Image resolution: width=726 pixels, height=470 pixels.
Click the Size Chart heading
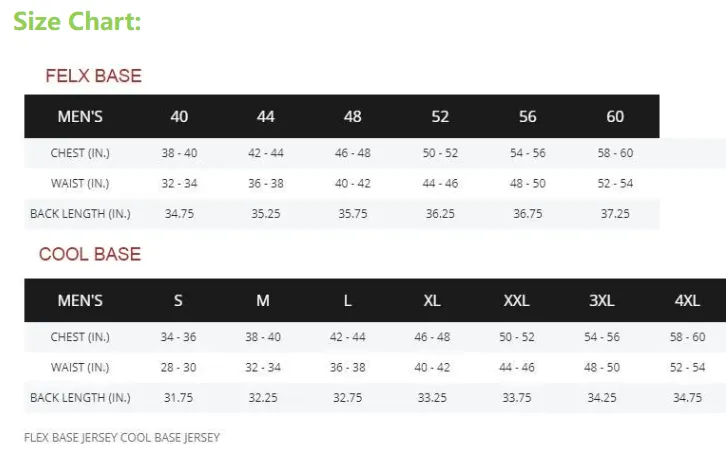(x=77, y=22)
